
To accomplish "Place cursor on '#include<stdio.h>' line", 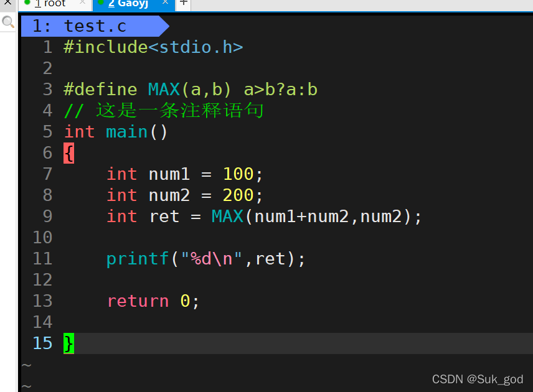I will point(153,47).
